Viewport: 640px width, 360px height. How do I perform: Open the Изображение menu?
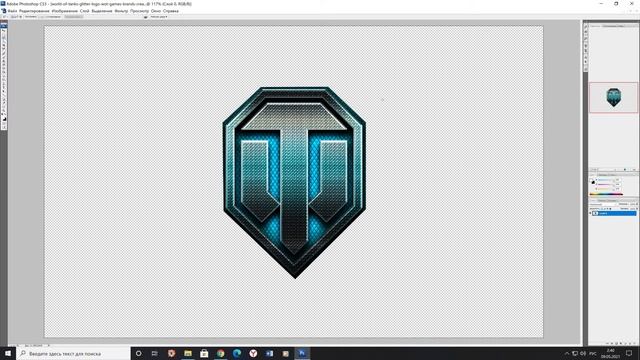coord(65,11)
